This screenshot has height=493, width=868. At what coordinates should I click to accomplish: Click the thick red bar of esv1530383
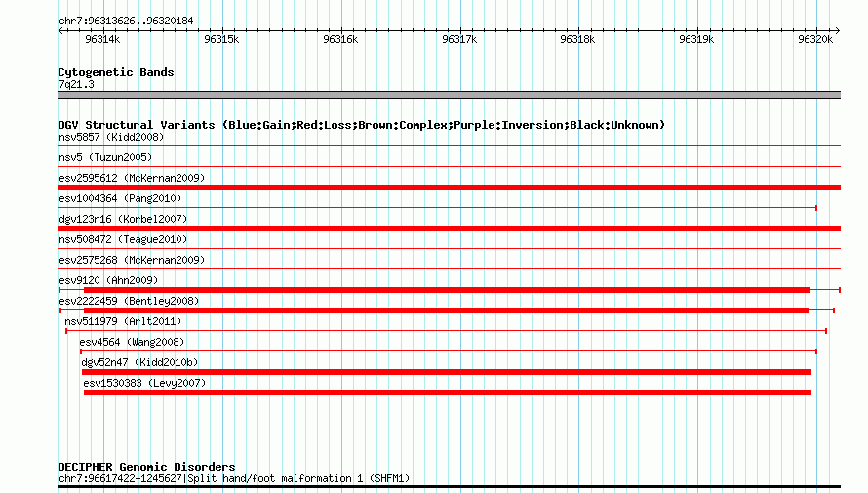pyautogui.click(x=448, y=392)
